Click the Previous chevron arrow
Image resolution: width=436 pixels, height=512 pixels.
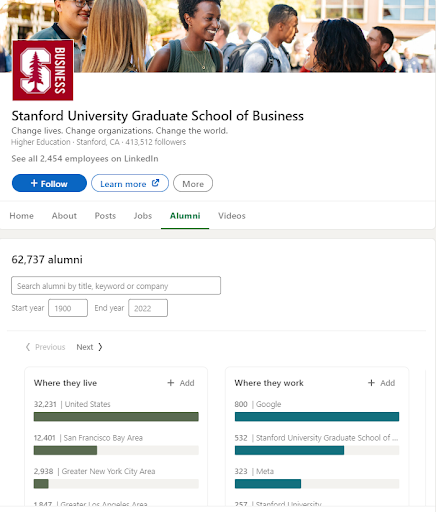[28, 347]
